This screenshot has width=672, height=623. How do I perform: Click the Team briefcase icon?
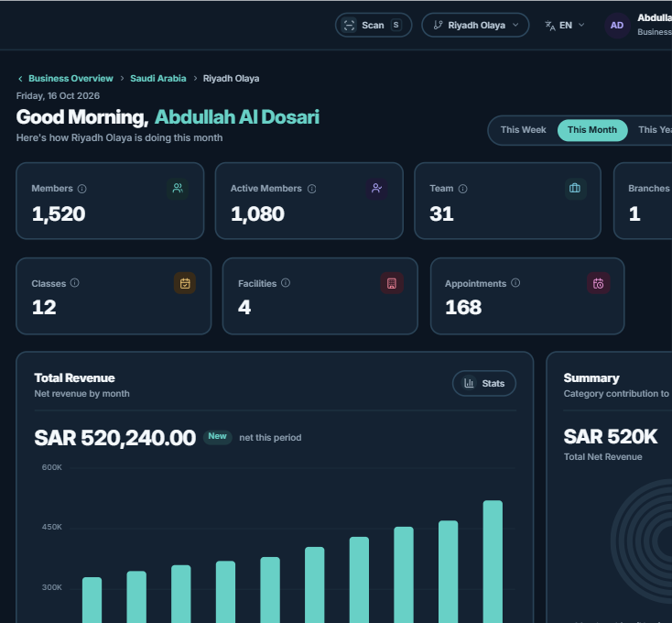pyautogui.click(x=575, y=188)
